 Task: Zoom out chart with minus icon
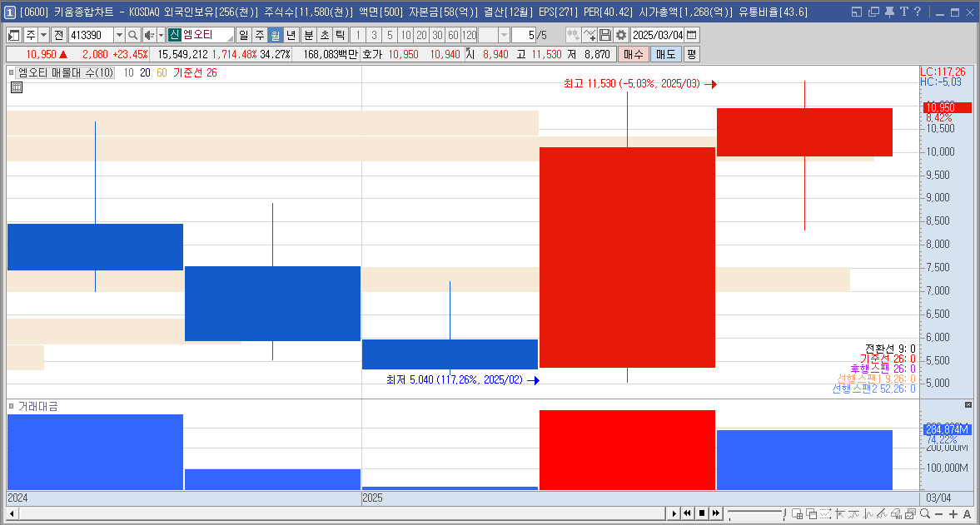[938, 514]
